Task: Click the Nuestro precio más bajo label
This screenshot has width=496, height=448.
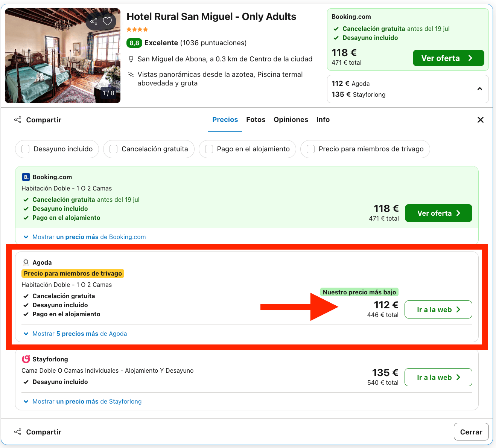Action: point(359,292)
